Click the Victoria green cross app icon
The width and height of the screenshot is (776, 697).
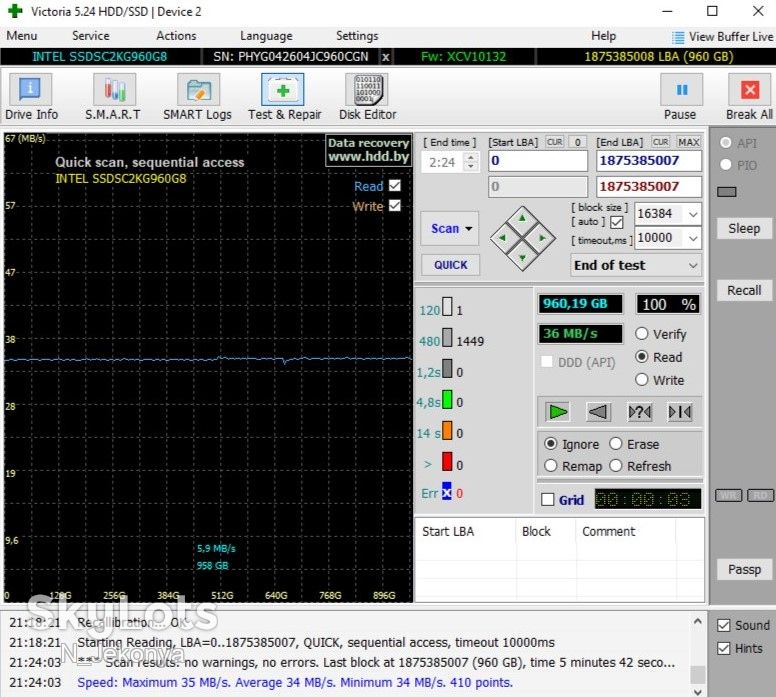point(15,11)
